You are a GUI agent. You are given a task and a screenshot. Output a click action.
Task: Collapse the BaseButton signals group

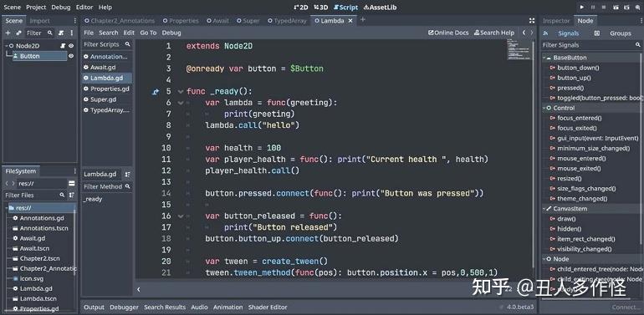click(x=544, y=58)
